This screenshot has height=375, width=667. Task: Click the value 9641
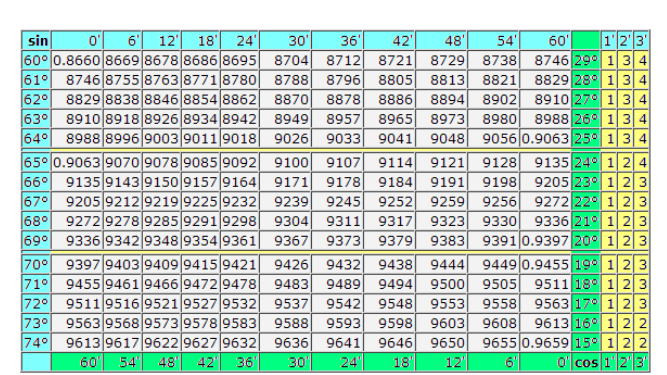337,343
